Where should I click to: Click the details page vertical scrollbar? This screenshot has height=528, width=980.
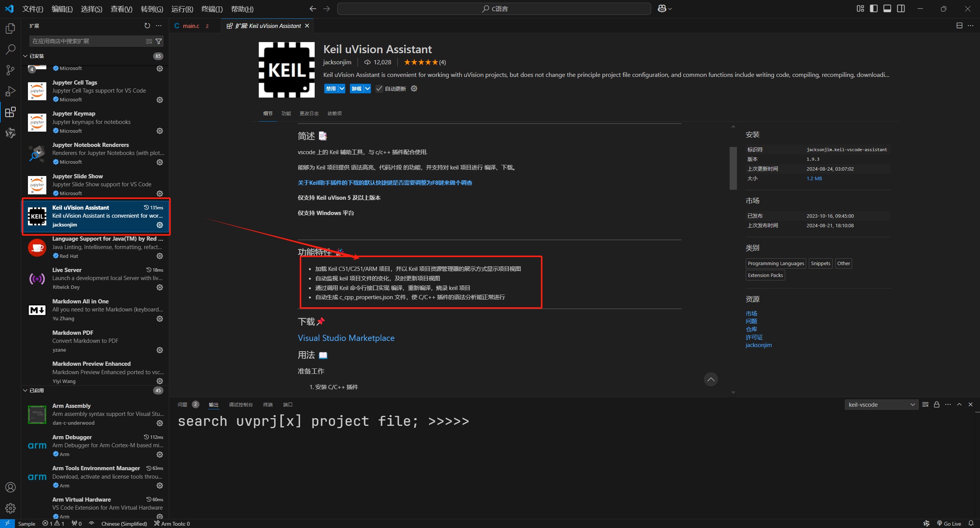point(733,168)
